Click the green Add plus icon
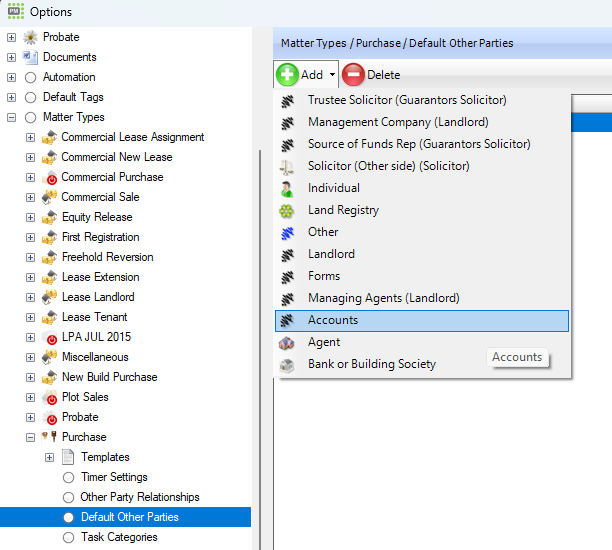The height and width of the screenshot is (550, 612). click(x=288, y=75)
